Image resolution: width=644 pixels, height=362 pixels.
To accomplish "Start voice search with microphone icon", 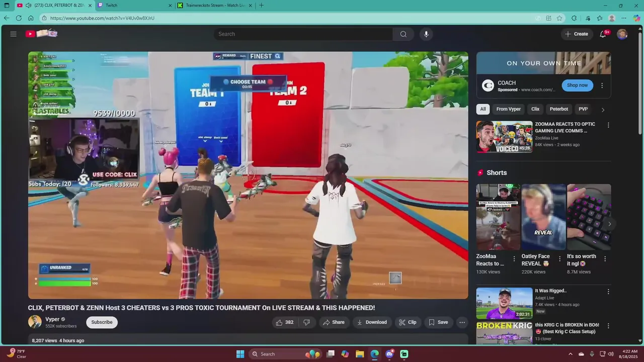I will click(426, 34).
